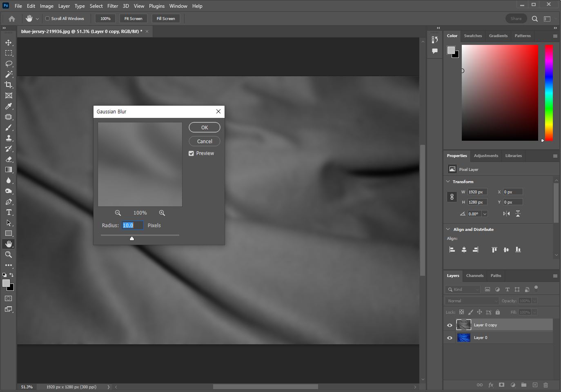Select the Clone Stamp tool
The height and width of the screenshot is (392, 561).
pyautogui.click(x=8, y=138)
